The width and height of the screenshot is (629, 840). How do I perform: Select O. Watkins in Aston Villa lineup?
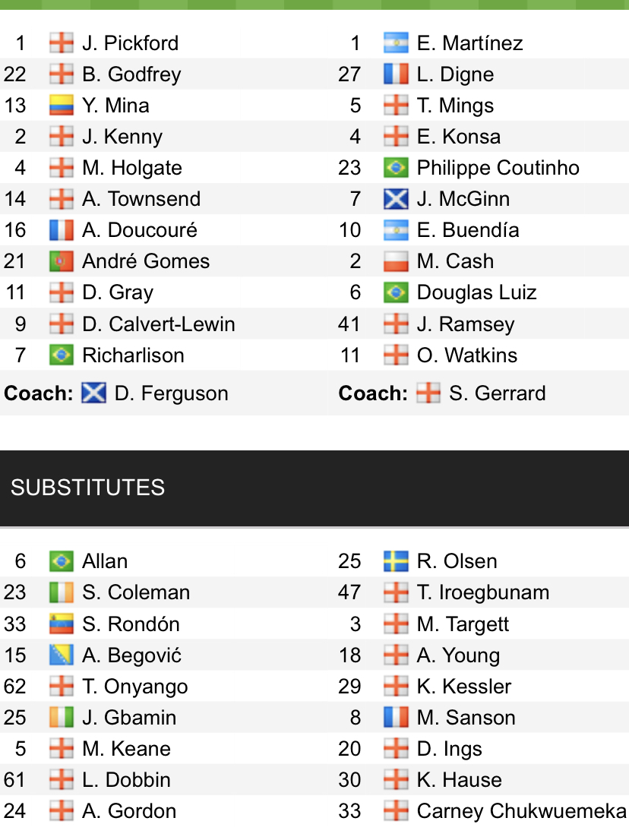click(x=466, y=355)
